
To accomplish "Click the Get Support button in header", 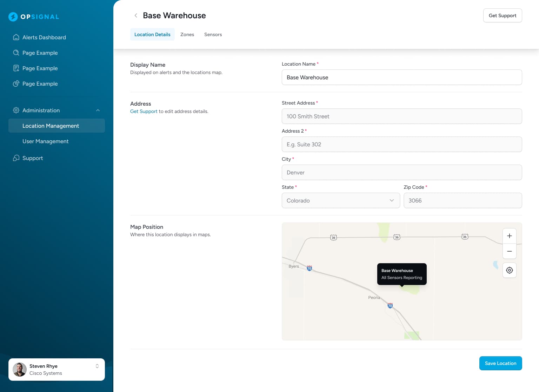I will pyautogui.click(x=502, y=15).
